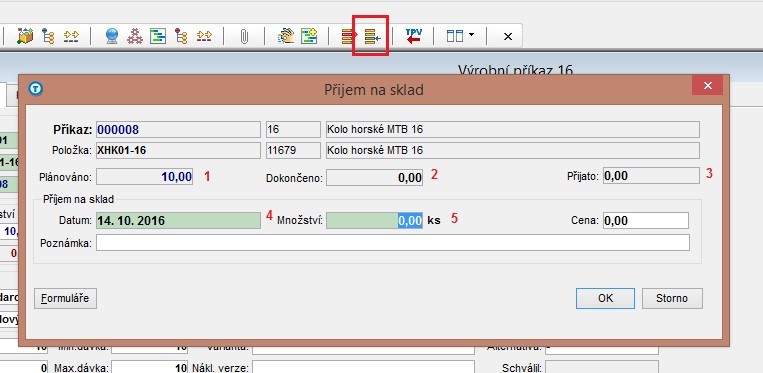Open the Formuláře button
763x373 pixels.
click(x=65, y=298)
